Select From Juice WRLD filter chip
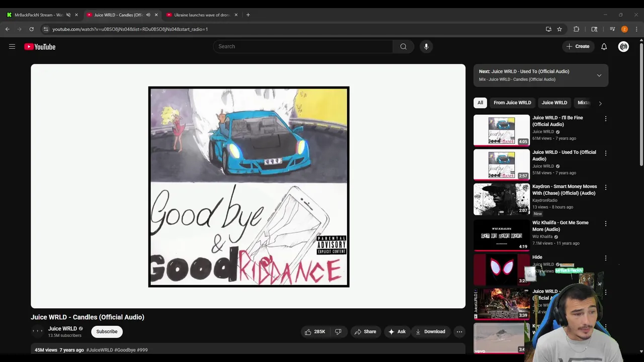The height and width of the screenshot is (362, 644). (x=512, y=103)
